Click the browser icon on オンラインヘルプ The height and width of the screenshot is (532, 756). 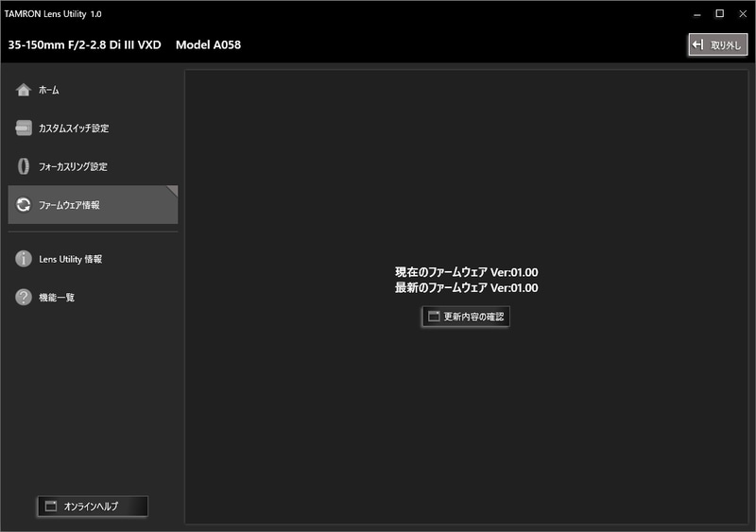51,506
